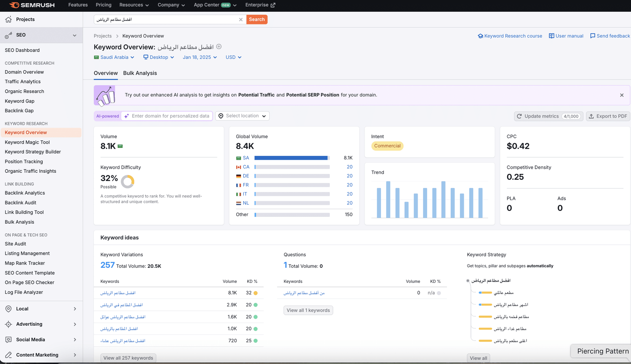Open the Select location dropdown

coord(242,116)
